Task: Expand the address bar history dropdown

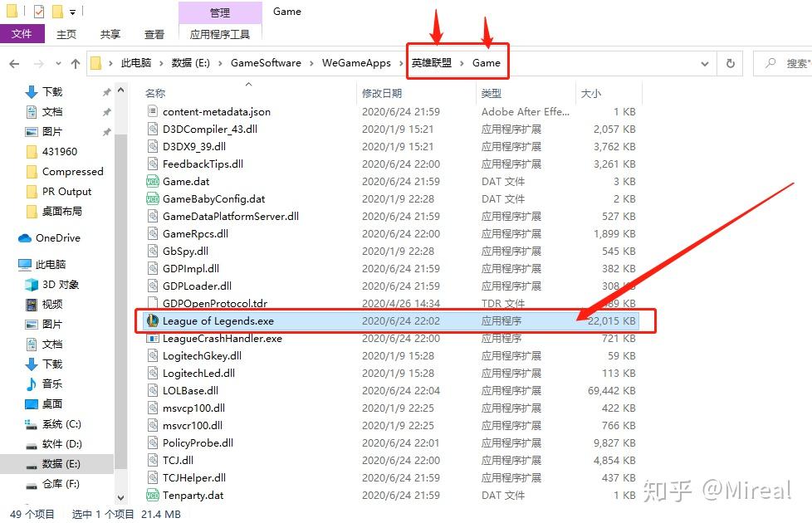Action: coord(705,64)
